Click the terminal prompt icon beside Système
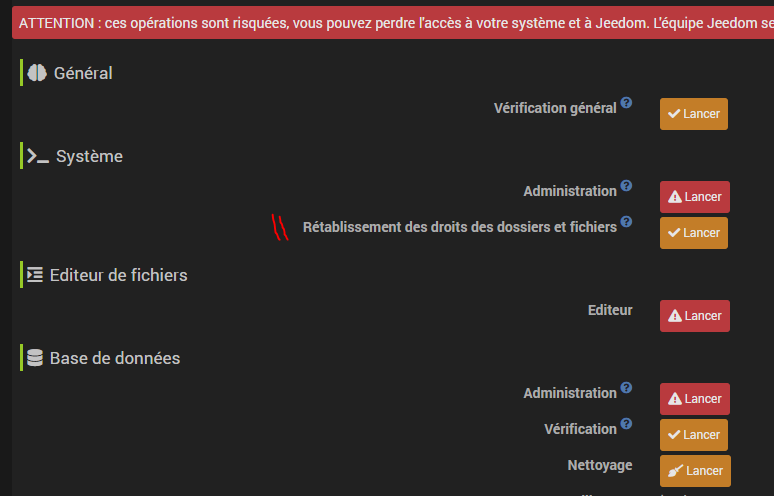Viewport: 774px width, 496px height. click(38, 156)
